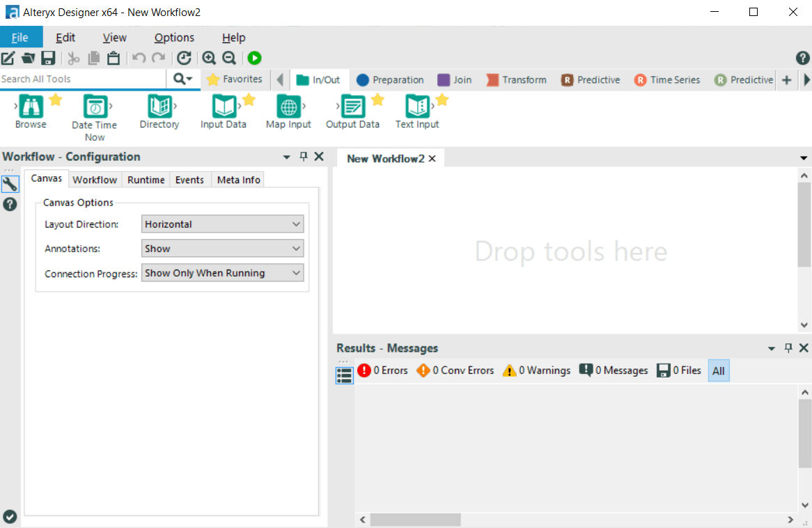The image size is (812, 528).
Task: Open a workflow with folder icon
Action: [28, 58]
